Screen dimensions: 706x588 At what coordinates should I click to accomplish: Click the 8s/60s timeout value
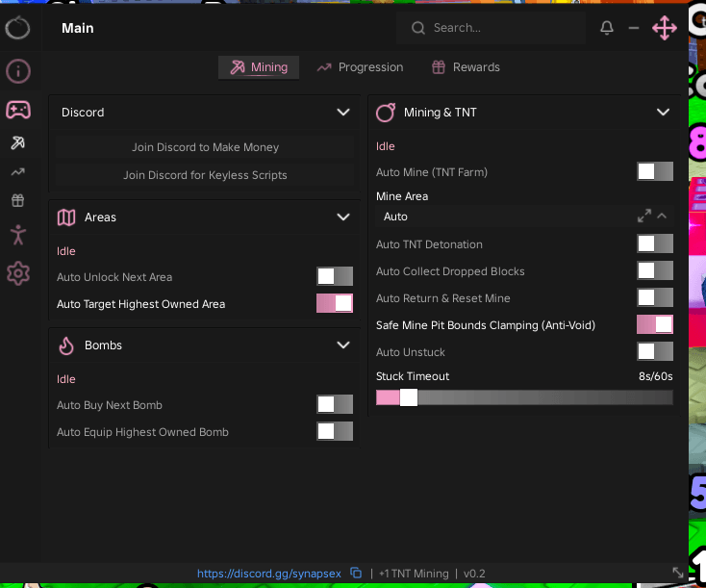(656, 376)
